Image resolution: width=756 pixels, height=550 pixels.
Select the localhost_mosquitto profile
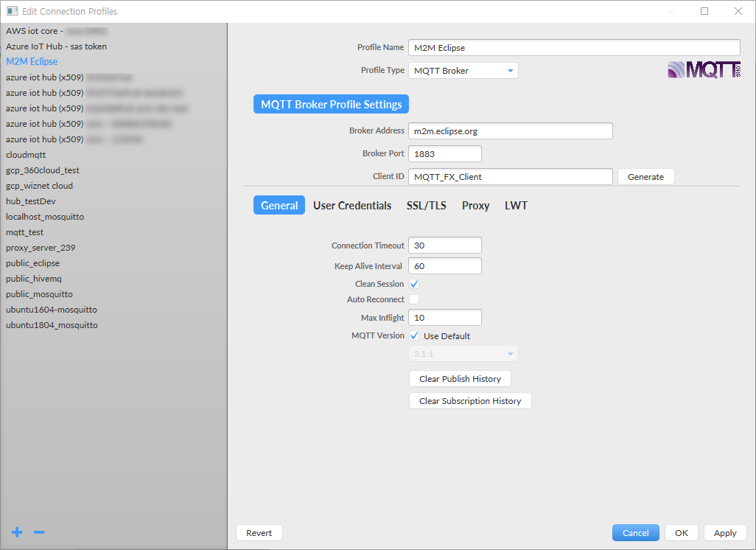click(x=113, y=217)
